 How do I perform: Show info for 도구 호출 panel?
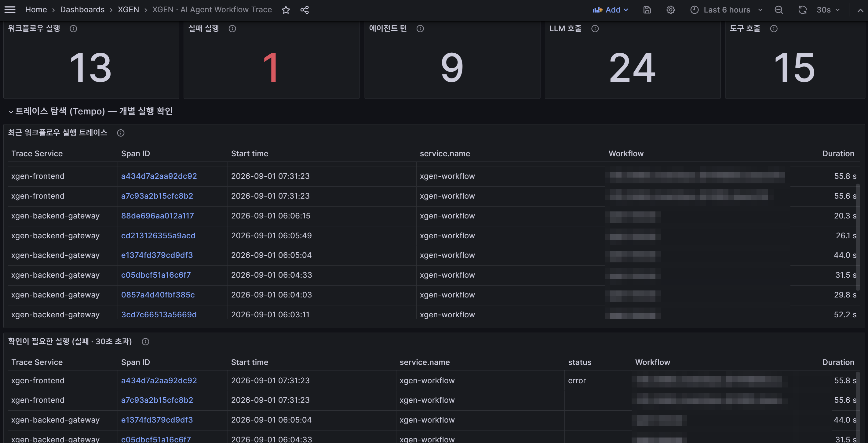point(774,29)
